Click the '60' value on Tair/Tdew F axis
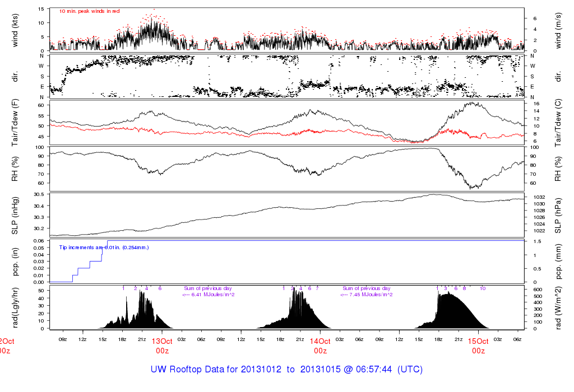Viewport: 574px width, 392px height. 41,105
